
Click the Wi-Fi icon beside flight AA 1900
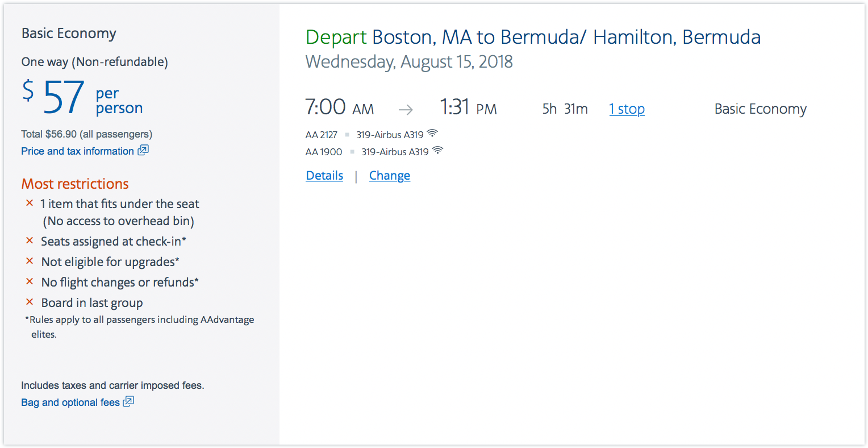click(437, 151)
